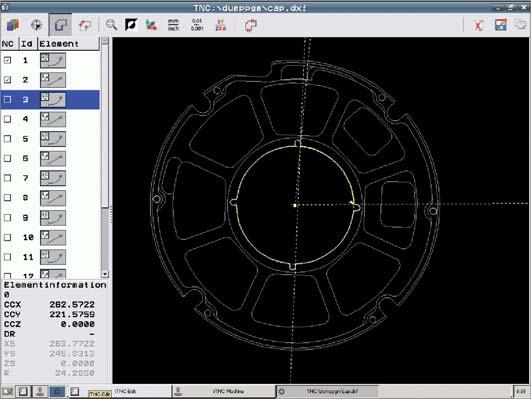Select the set datum icon
The width and height of the screenshot is (531, 399).
37,25
